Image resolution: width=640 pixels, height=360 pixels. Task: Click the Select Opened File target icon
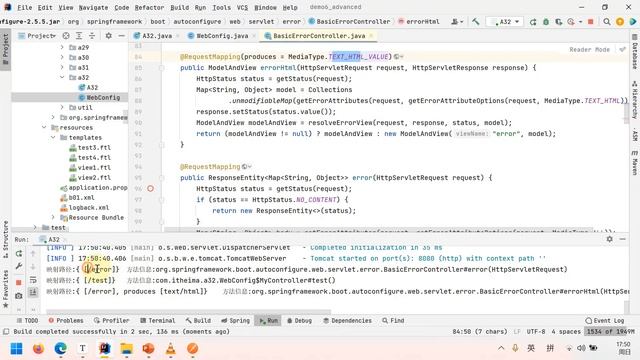(x=66, y=36)
